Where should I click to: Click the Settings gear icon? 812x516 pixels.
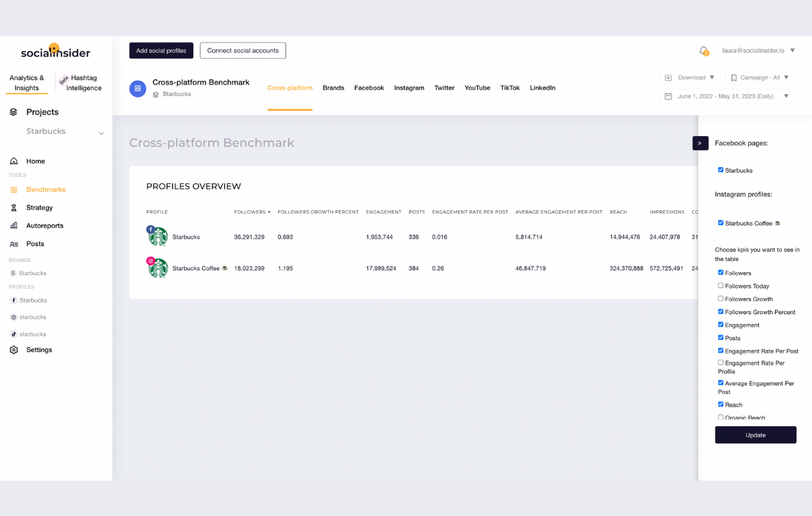click(x=14, y=350)
